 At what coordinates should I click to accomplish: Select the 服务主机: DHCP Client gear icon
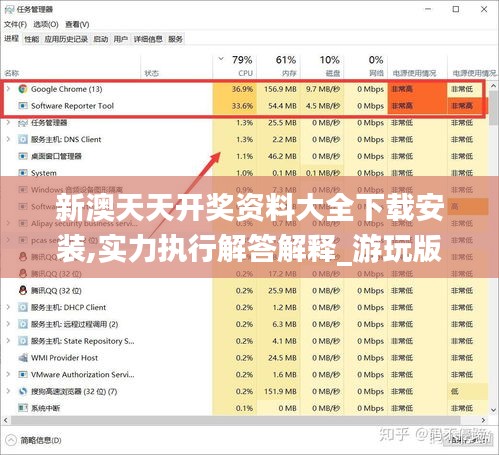click(23, 307)
